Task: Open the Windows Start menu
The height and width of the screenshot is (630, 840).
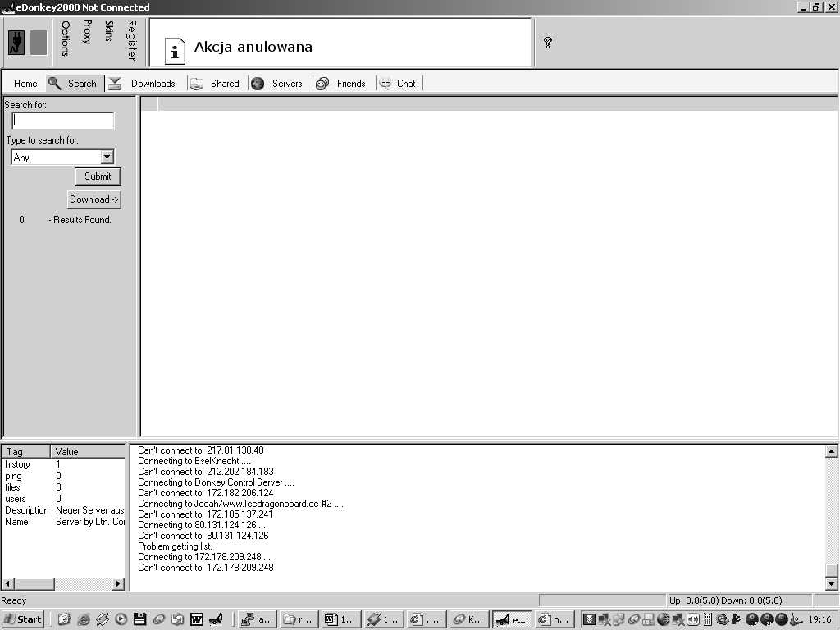Action: pyautogui.click(x=22, y=619)
